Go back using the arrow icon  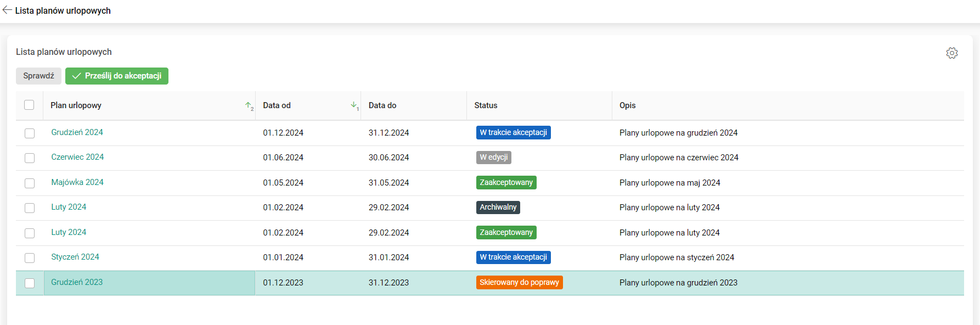pos(7,10)
